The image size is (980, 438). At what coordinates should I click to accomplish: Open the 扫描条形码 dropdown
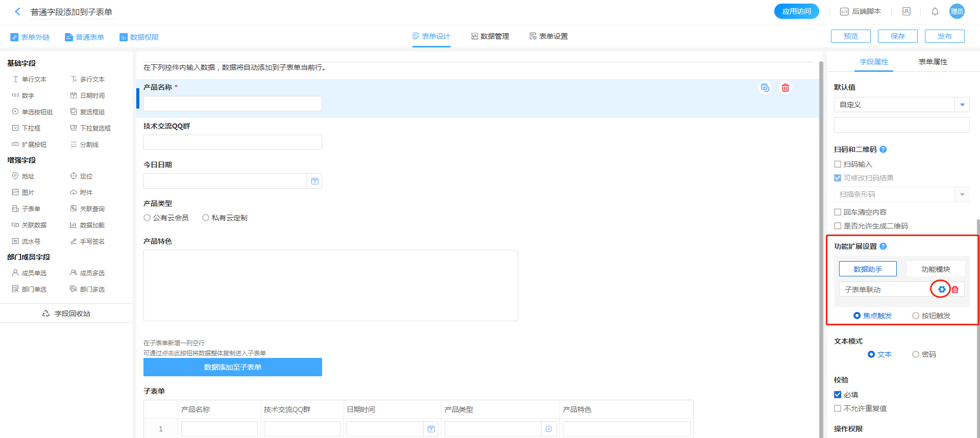(962, 194)
